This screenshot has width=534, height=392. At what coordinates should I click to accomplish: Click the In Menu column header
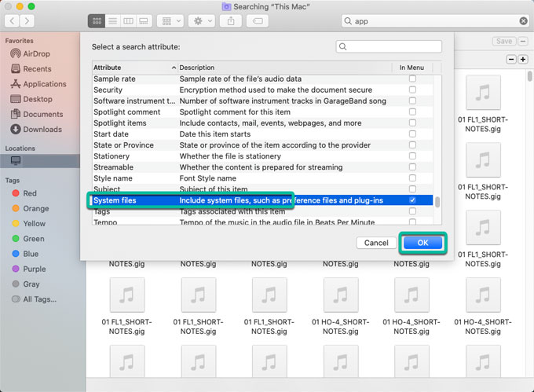411,68
